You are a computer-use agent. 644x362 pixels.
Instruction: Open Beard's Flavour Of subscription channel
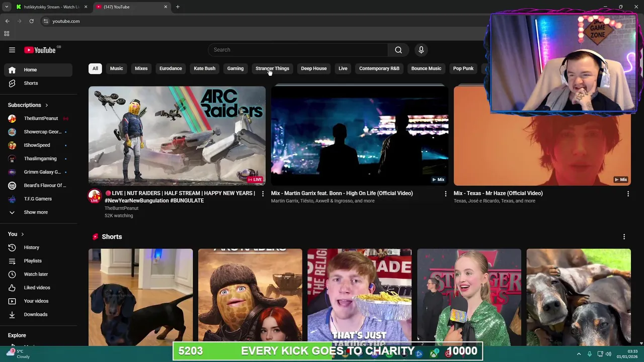click(x=38, y=186)
